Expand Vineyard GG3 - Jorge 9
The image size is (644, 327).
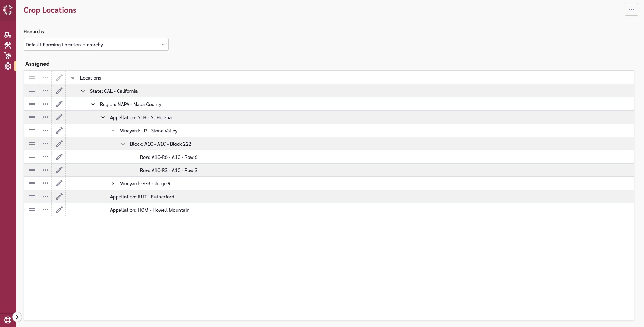click(x=113, y=183)
